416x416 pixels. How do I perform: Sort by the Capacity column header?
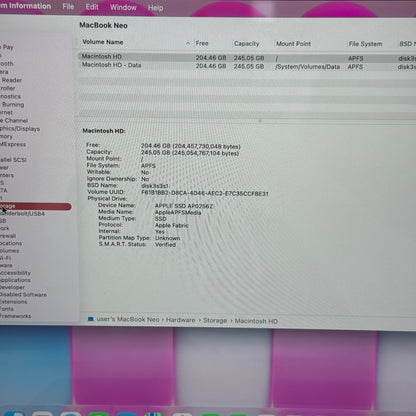[246, 44]
